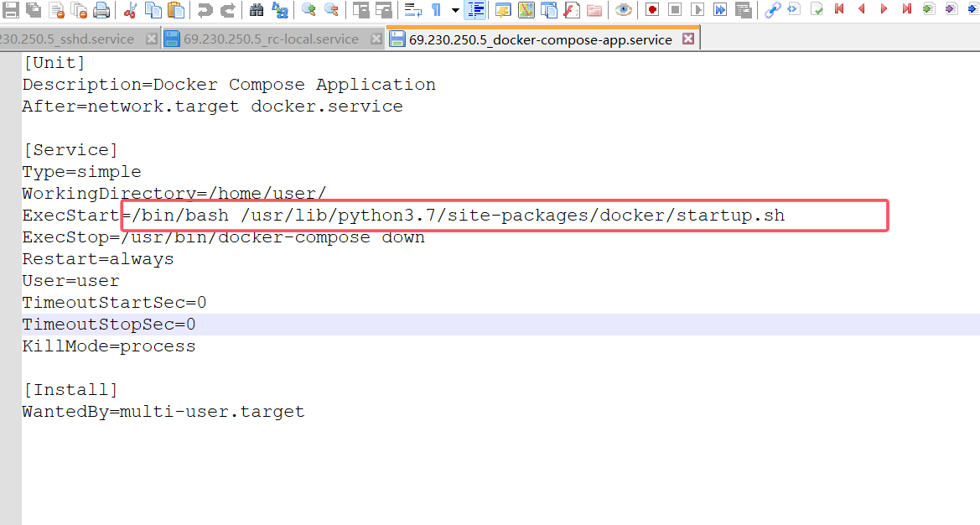Click the Close document toolbar icon
The width and height of the screenshot is (980, 525).
click(x=56, y=9)
